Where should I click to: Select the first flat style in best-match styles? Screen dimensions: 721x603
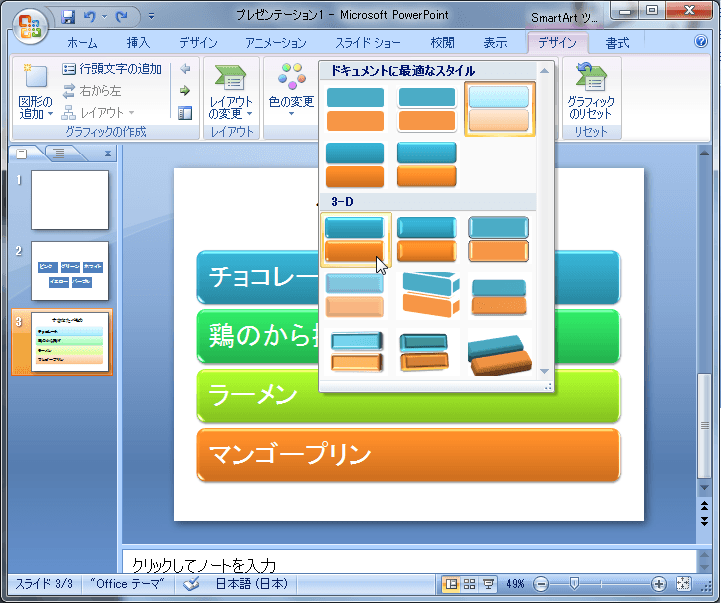tap(355, 109)
